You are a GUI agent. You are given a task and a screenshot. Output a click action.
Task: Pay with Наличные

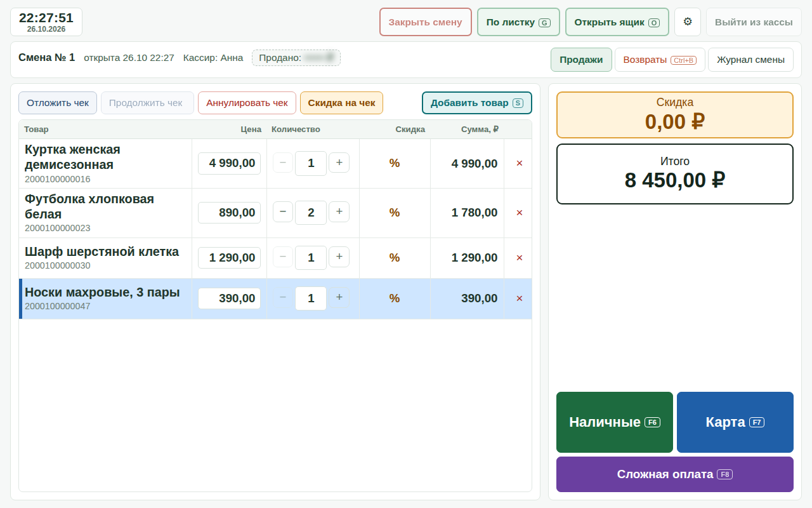(615, 422)
